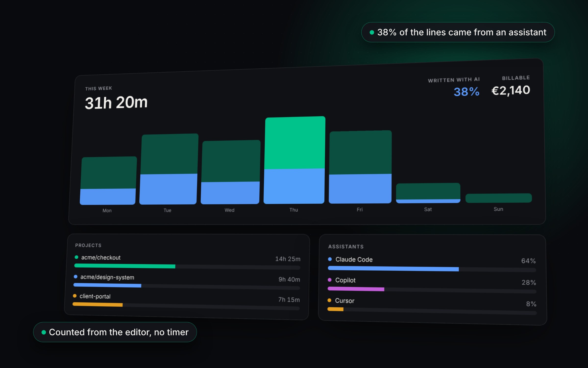Click the 'PROJECTS' card heading

pos(88,245)
